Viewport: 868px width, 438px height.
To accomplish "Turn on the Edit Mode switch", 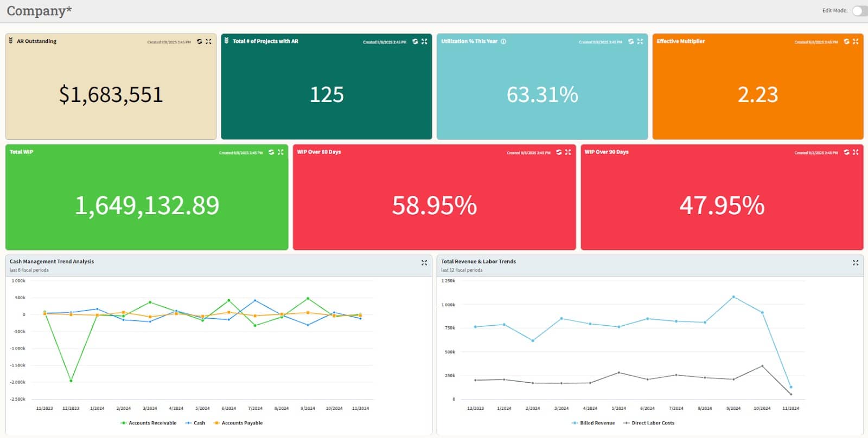I will coord(859,11).
